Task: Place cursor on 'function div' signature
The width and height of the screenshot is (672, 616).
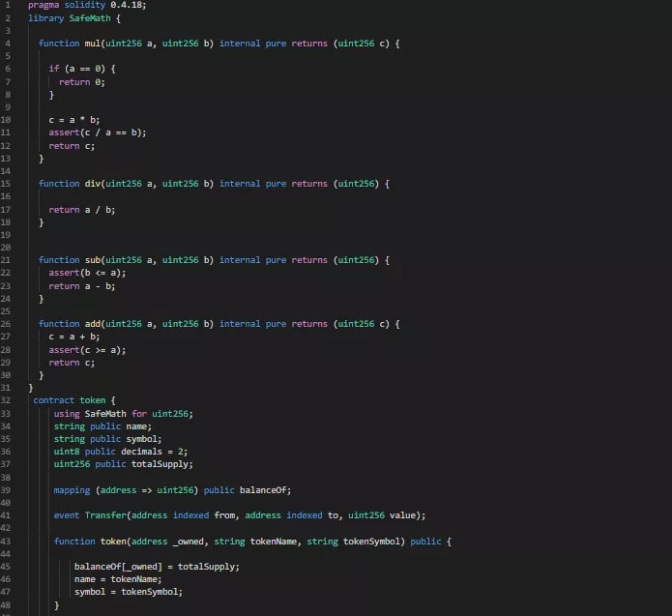Action: 214,184
